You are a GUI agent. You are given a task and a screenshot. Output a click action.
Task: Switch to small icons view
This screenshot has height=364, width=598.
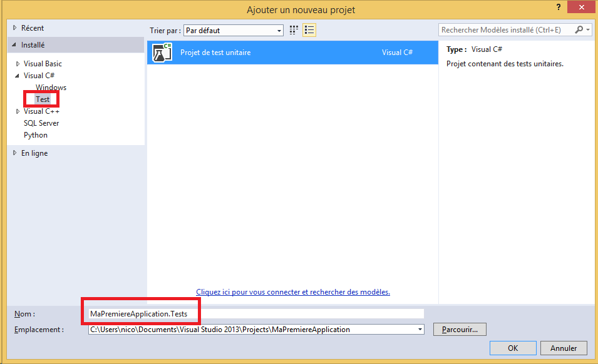(x=294, y=30)
